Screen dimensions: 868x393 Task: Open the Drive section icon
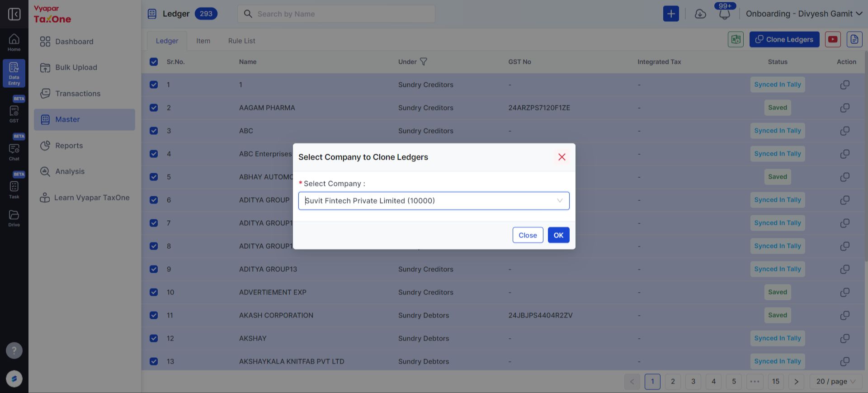tap(14, 218)
